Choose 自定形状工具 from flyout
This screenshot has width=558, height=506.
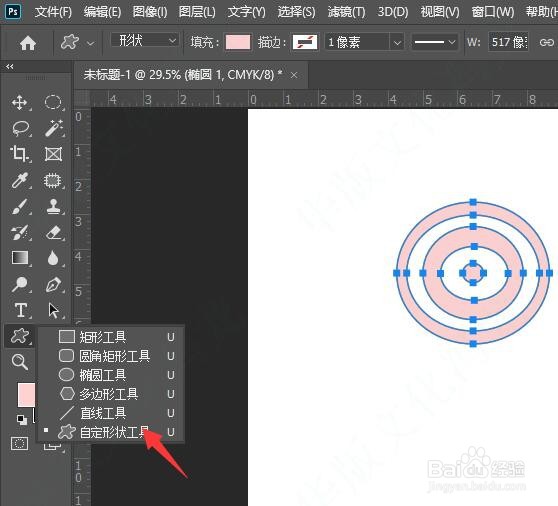tap(111, 432)
